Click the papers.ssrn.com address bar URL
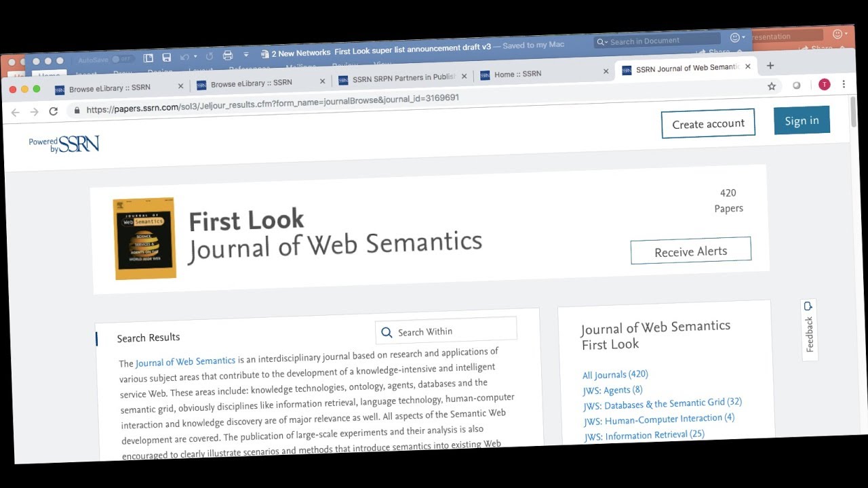Viewport: 868px width, 488px height. click(273, 103)
